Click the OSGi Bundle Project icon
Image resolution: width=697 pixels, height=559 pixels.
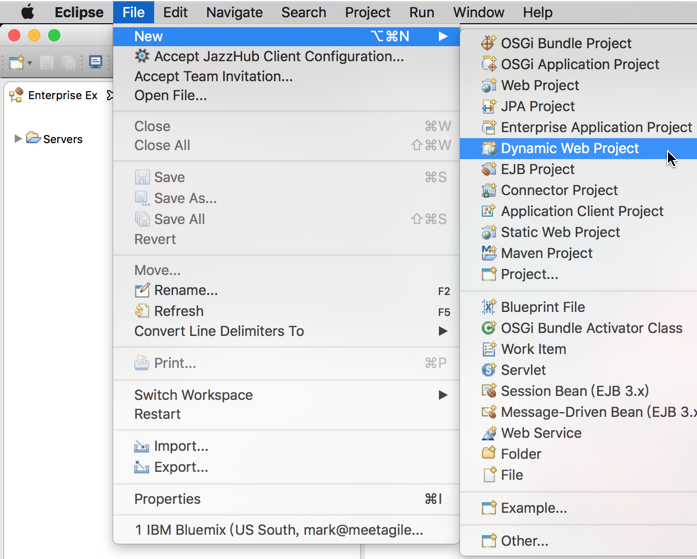[x=489, y=43]
